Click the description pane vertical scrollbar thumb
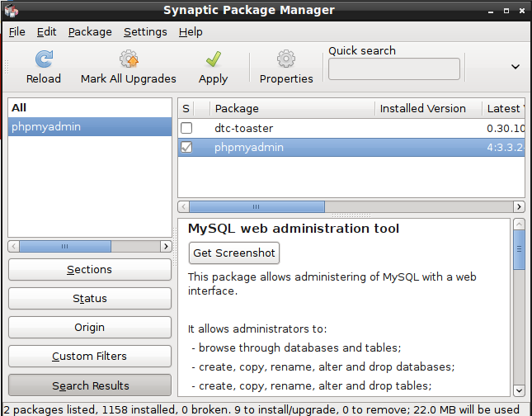 (519, 249)
